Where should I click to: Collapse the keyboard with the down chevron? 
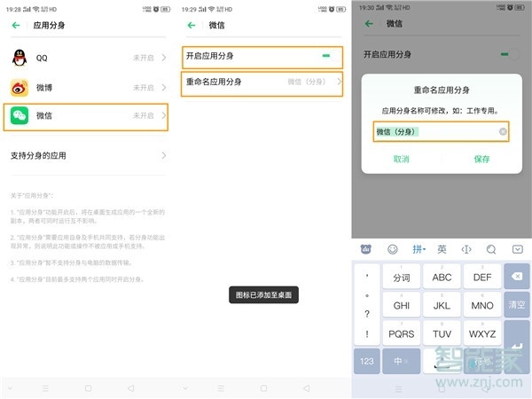tap(518, 249)
